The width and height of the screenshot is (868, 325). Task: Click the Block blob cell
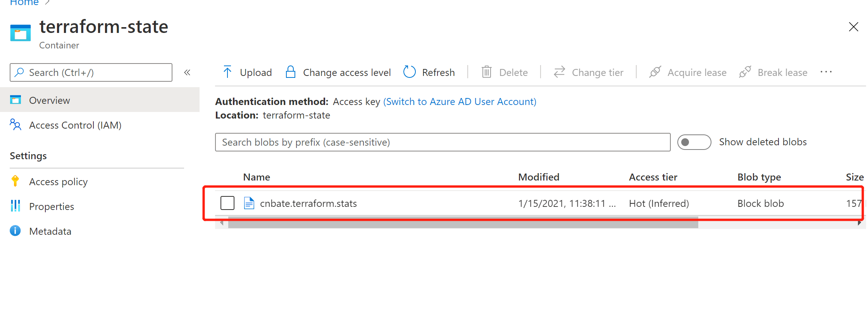760,203
